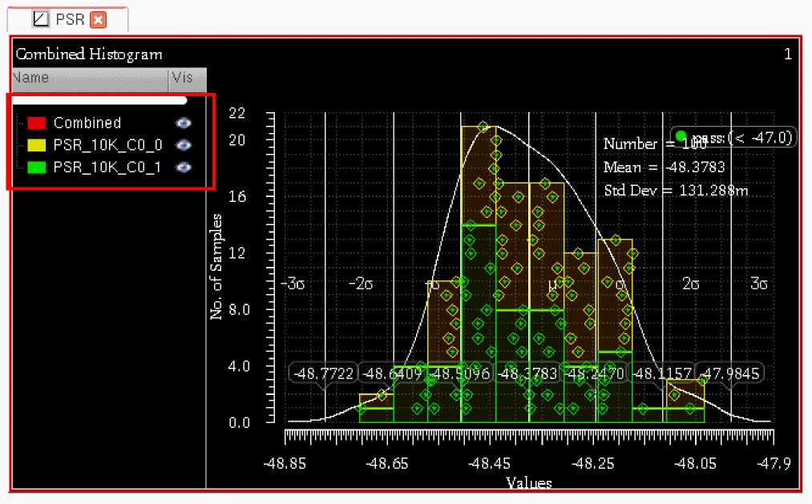Hide the Combined histogram trace
Screen dimensions: 812x504
184,123
